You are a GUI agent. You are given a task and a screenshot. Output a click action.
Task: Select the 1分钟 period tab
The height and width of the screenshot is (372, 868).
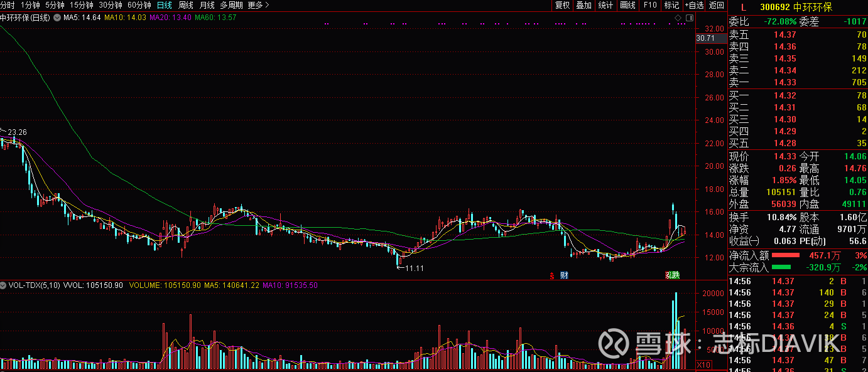click(30, 5)
